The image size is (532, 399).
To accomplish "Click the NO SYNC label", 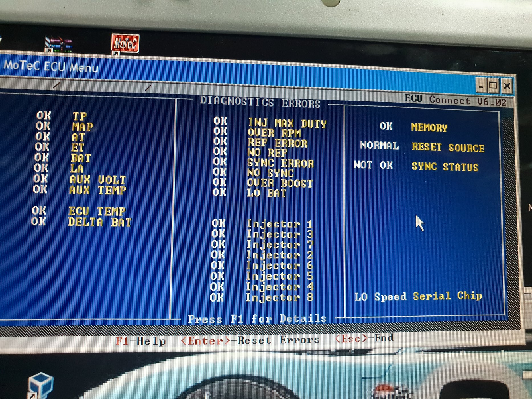I will pyautogui.click(x=270, y=173).
